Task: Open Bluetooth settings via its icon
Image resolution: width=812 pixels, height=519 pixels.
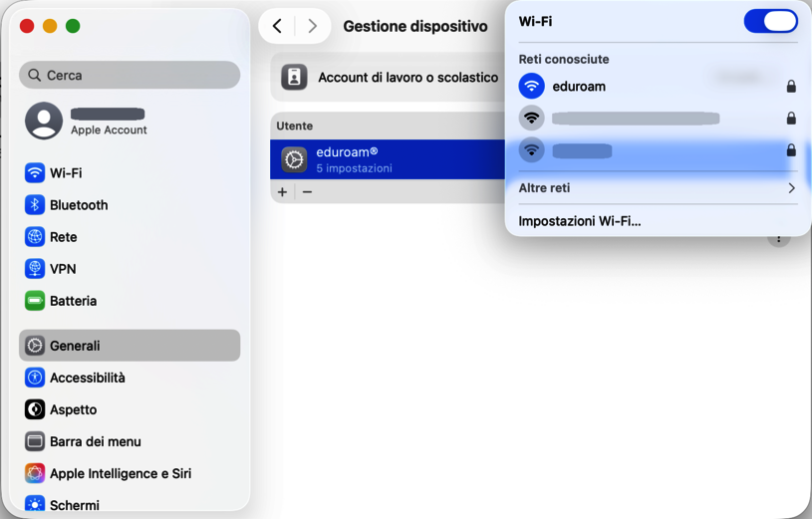Action: (x=35, y=205)
